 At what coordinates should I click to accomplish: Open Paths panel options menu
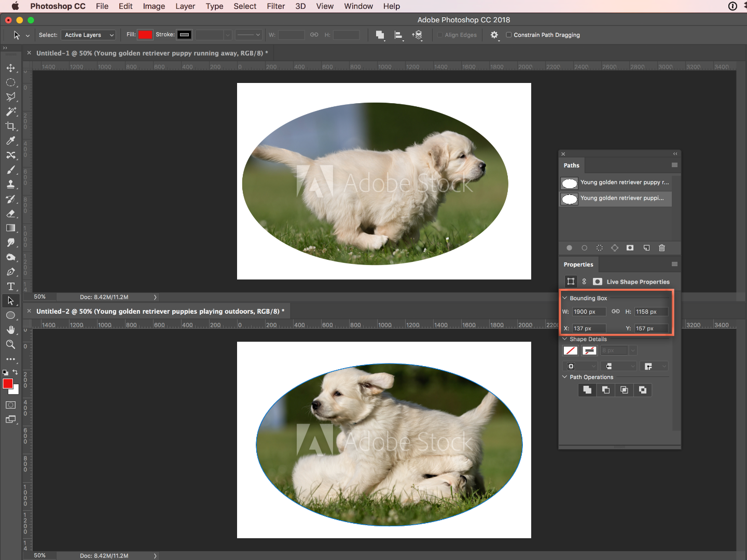coord(674,165)
